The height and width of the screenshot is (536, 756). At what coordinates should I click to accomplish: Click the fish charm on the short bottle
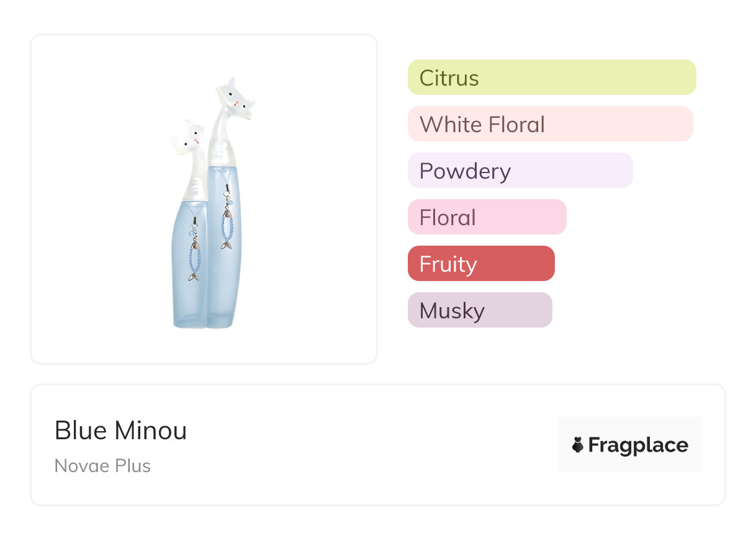[x=194, y=275]
